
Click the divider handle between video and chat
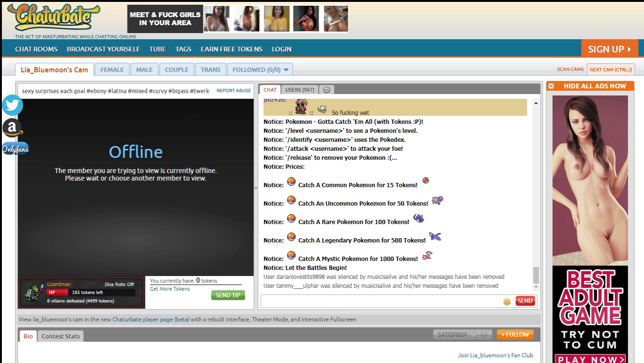256,188
